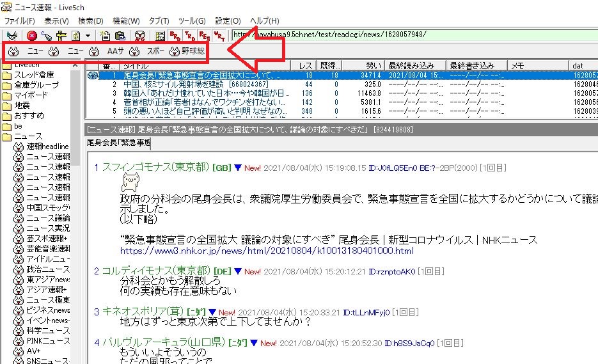598x364 pixels.
Task: Expand the スレッド倉庫 folder
Action: 34,75
